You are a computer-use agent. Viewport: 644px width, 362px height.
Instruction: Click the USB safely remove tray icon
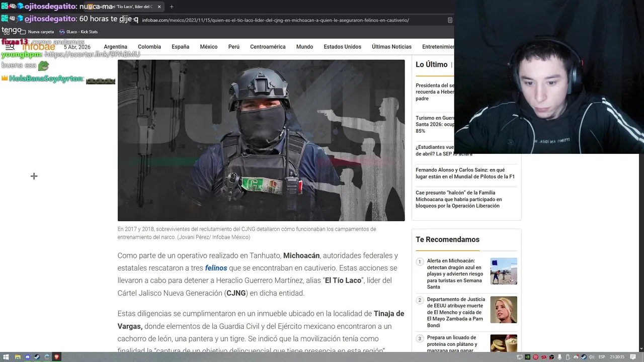(568, 357)
